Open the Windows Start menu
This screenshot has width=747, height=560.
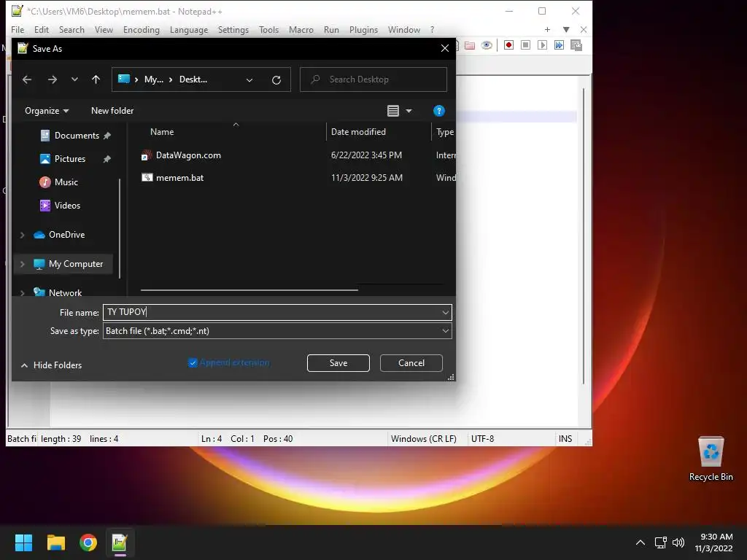(x=23, y=542)
